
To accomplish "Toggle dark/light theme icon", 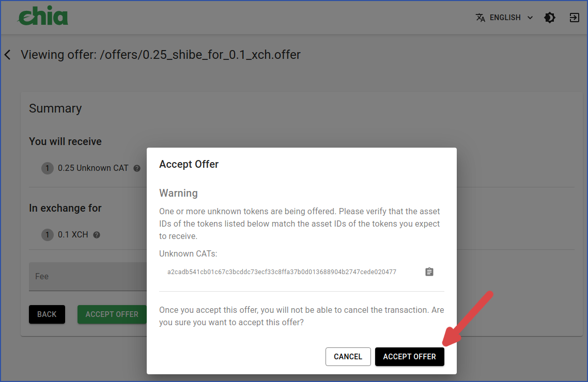I will pos(550,18).
